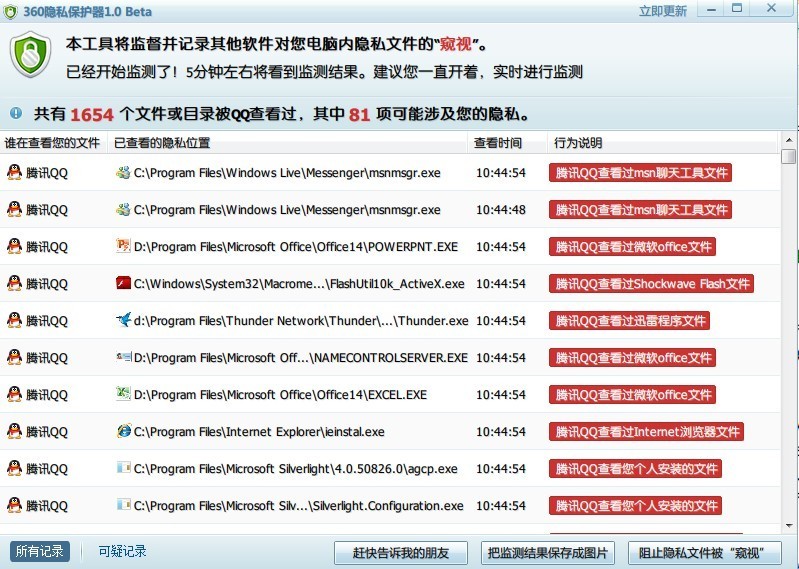Select the path ending in Thunder.exe
Screen dimensions: 799x569
click(301, 320)
